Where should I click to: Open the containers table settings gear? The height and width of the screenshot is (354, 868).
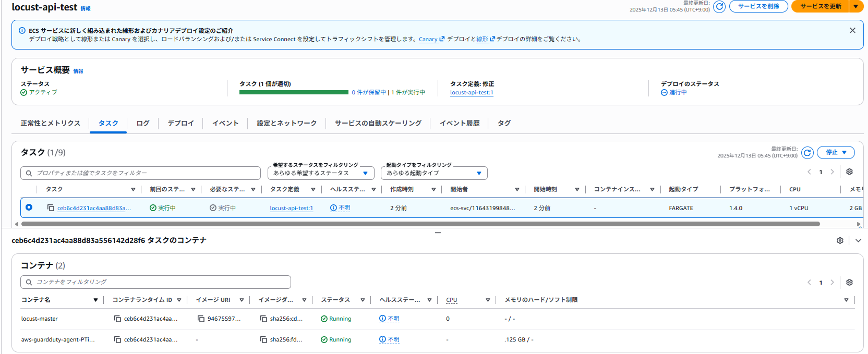click(849, 283)
